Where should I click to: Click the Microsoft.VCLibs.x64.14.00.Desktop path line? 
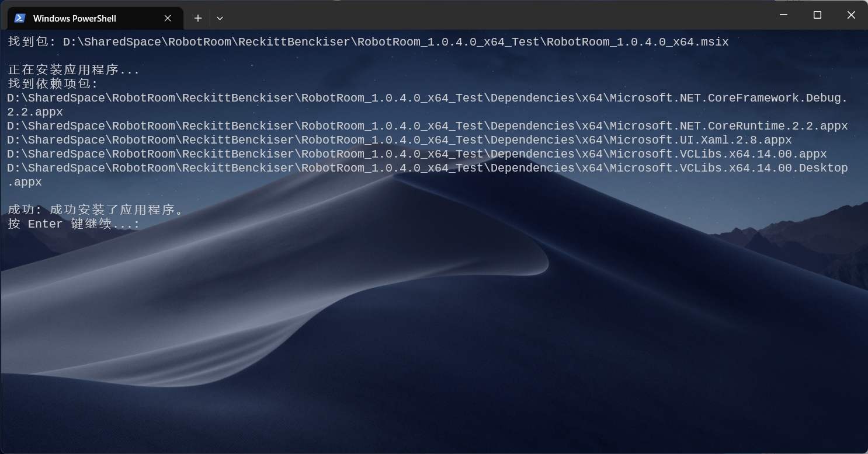[x=428, y=175]
